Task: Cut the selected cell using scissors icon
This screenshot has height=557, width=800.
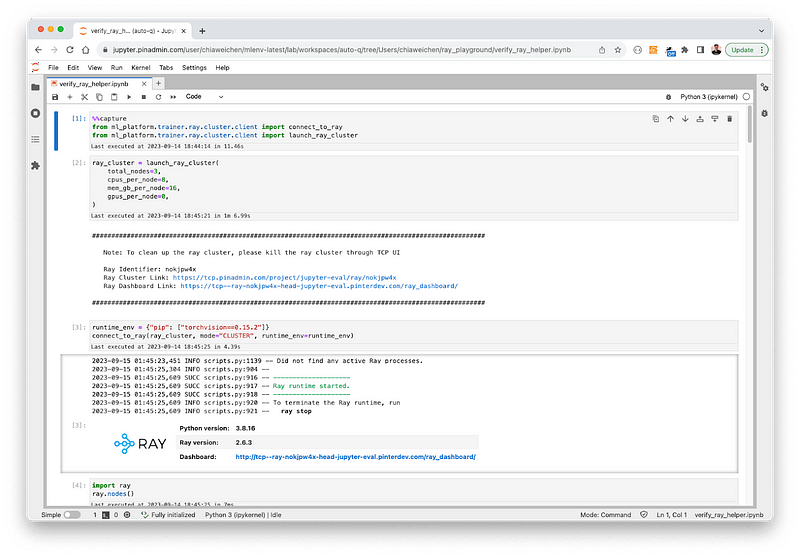Action: pos(85,97)
